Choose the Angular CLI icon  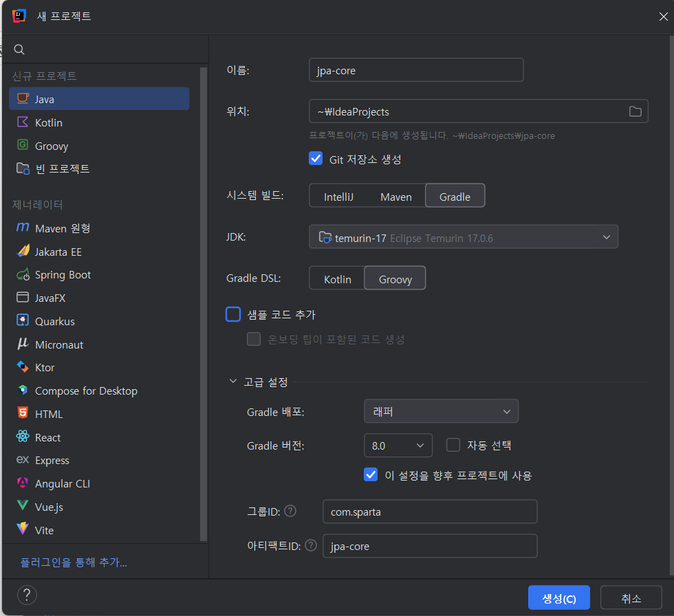click(x=23, y=483)
